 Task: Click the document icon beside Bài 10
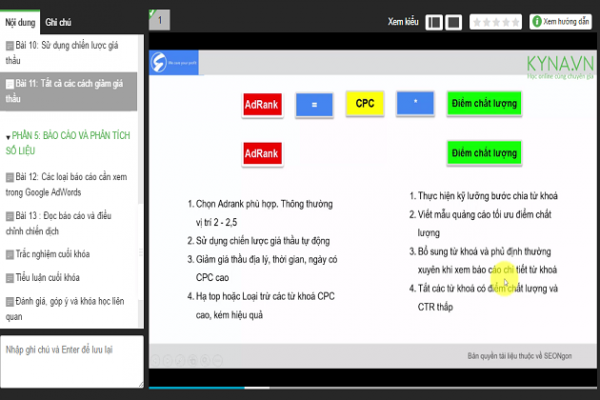[10, 46]
